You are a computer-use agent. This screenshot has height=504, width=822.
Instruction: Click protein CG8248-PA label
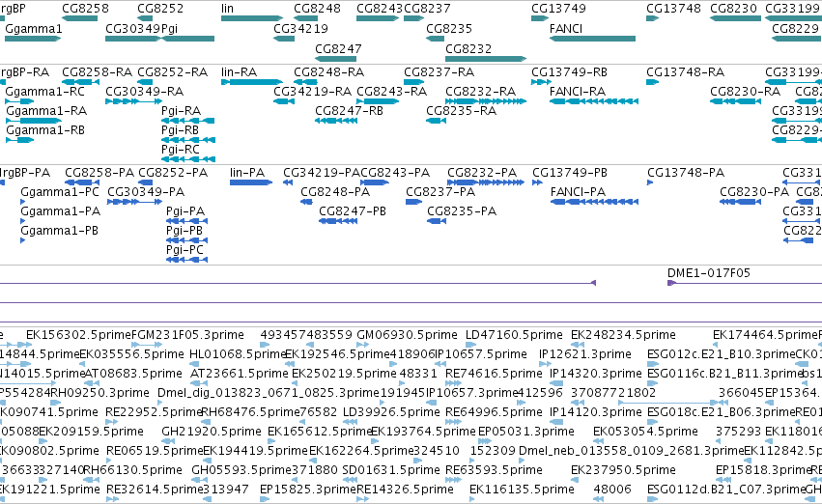(x=335, y=192)
